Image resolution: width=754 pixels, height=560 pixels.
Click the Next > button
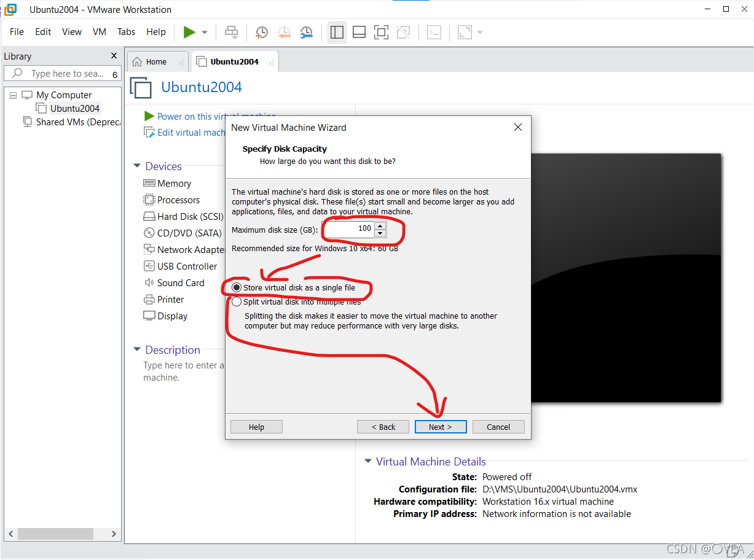[441, 427]
